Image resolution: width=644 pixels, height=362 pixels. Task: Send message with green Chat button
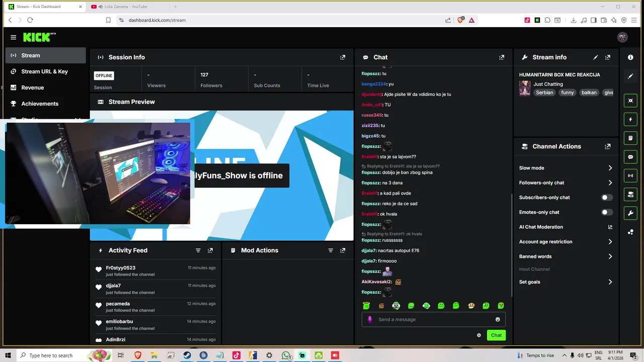[x=496, y=335]
